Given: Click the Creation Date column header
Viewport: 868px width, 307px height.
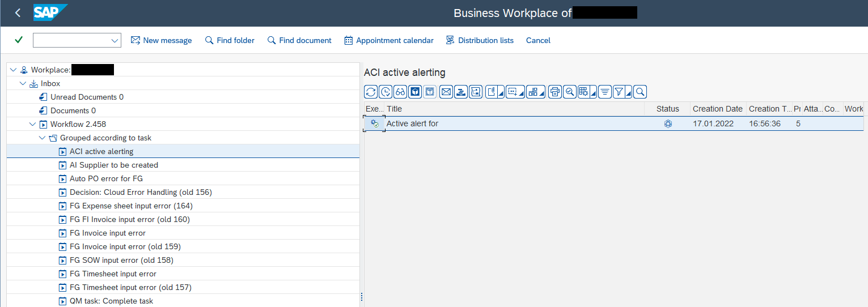Looking at the screenshot, I should click(718, 109).
